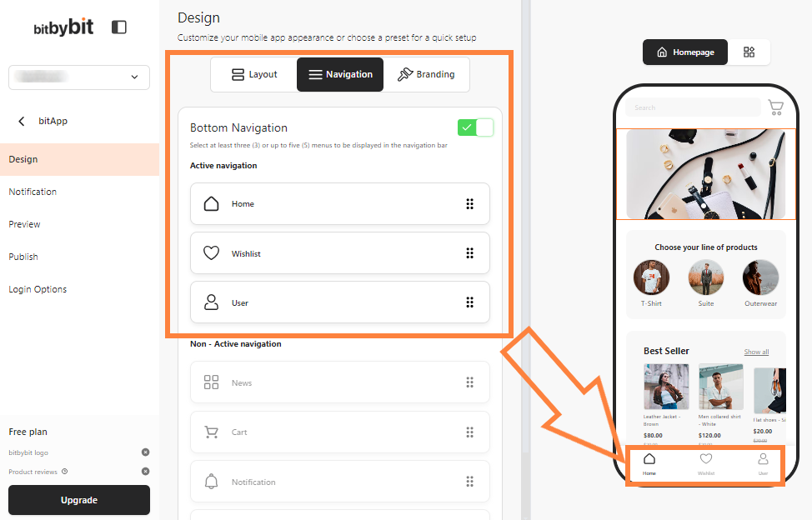
Task: Click the User profile icon
Action: 211,302
